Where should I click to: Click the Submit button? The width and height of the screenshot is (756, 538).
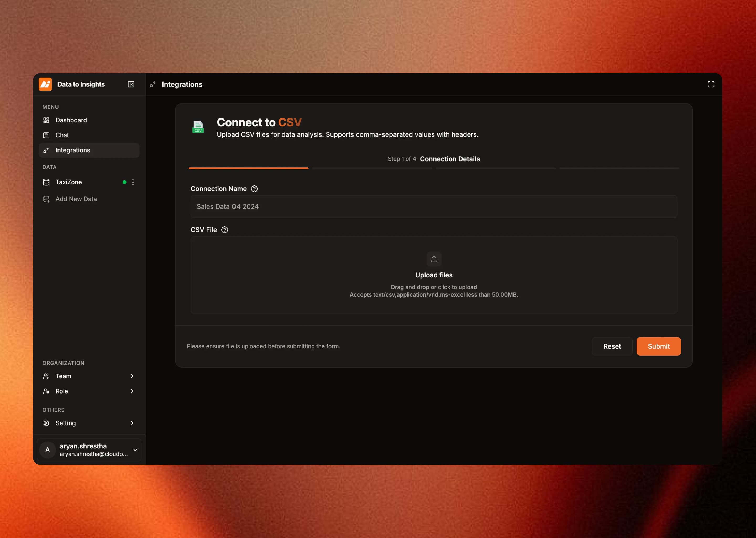[x=658, y=346]
